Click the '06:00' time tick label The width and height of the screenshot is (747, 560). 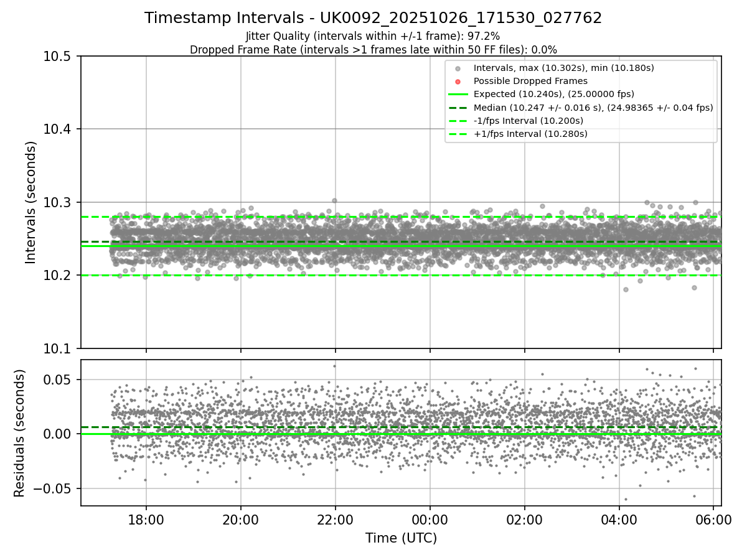tap(713, 519)
